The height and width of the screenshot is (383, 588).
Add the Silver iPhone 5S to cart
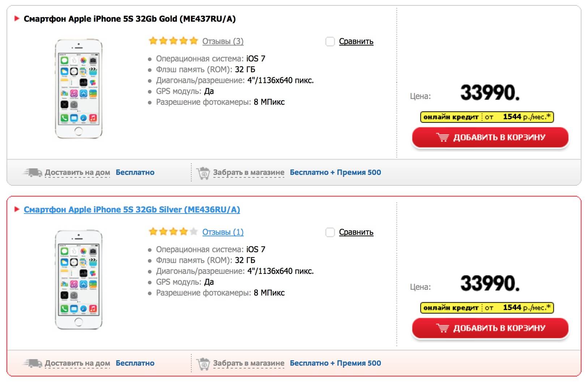(490, 328)
